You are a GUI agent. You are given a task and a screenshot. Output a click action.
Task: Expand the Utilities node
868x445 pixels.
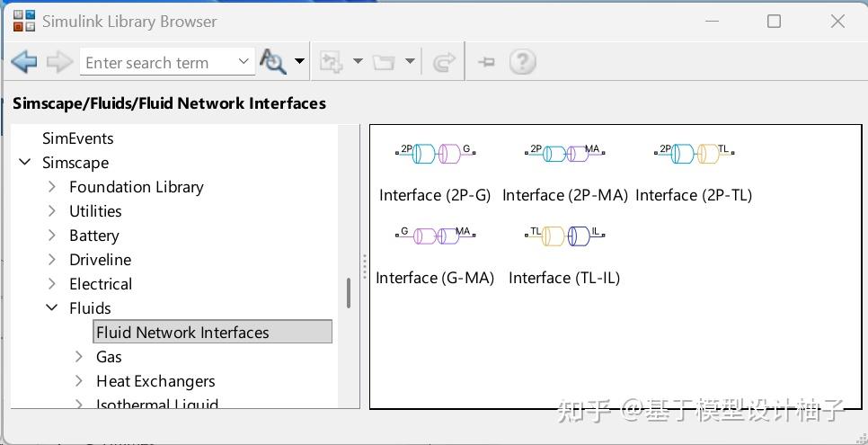click(51, 211)
